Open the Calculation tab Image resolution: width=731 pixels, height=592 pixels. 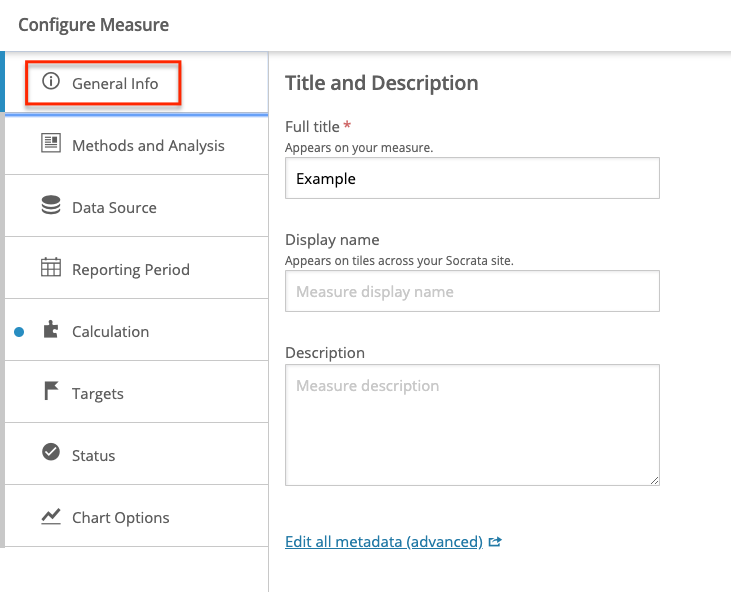click(x=136, y=330)
